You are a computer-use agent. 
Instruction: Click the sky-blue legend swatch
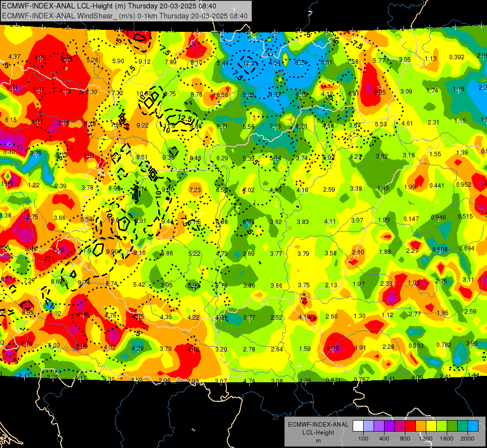pos(473,426)
